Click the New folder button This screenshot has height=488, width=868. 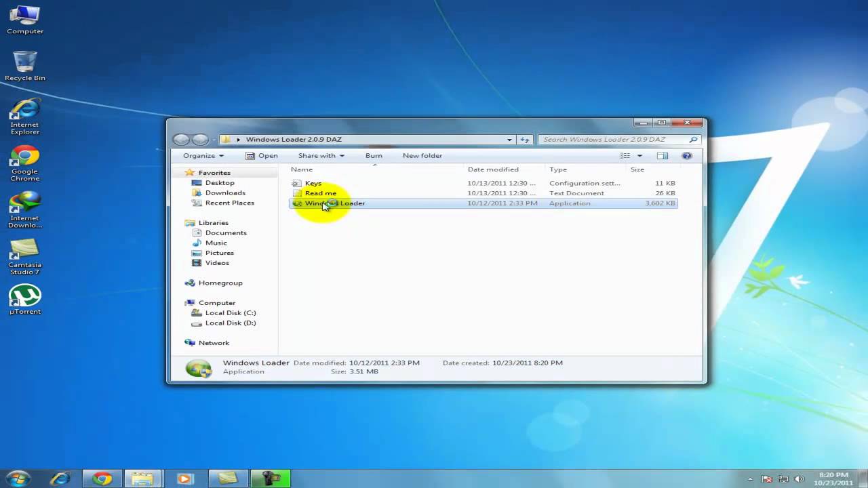pos(422,156)
